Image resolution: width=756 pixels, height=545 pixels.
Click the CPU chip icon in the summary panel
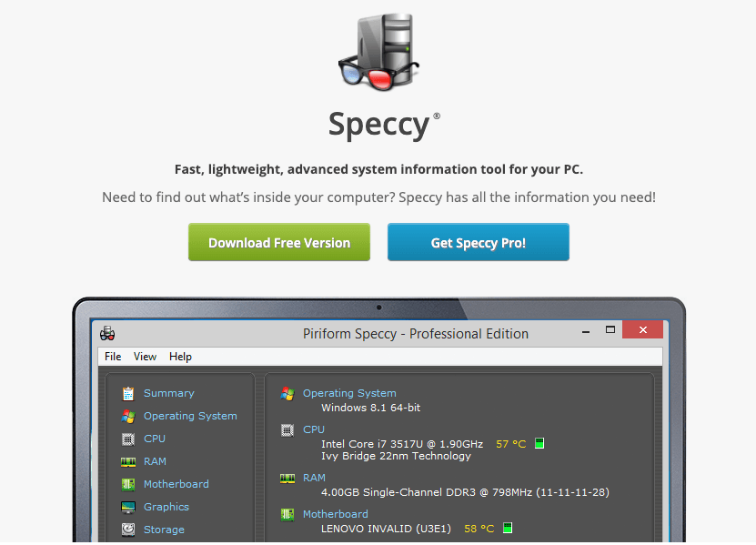coord(287,429)
